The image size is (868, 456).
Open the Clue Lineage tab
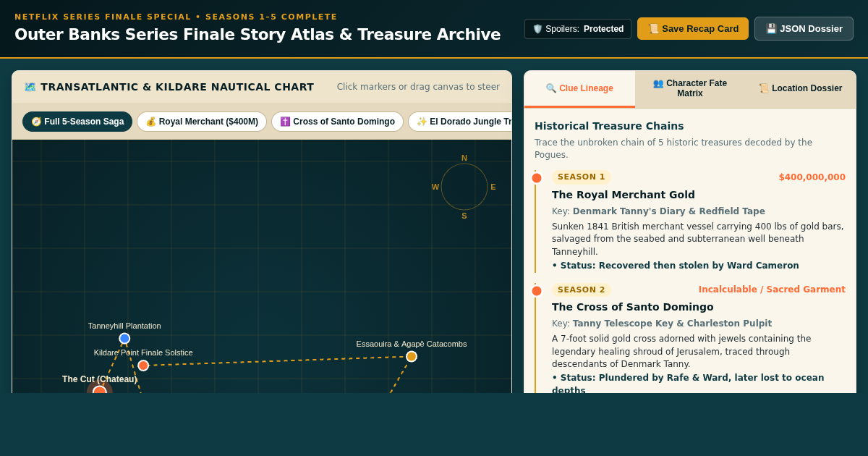579,89
